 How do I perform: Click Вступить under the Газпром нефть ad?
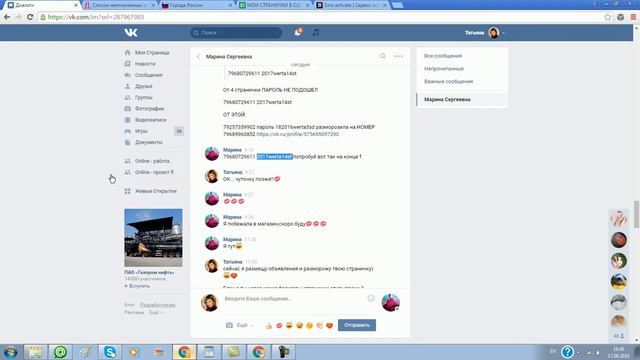click(137, 286)
